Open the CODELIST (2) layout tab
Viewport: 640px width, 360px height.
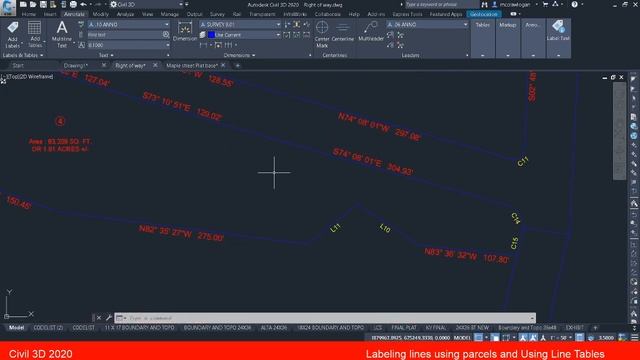(x=48, y=327)
